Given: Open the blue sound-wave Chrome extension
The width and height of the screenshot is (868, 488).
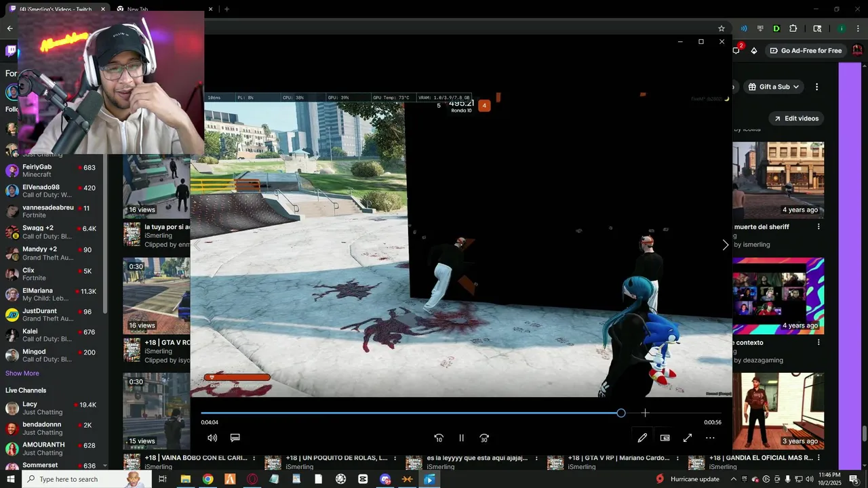Looking at the screenshot, I should click(x=744, y=28).
